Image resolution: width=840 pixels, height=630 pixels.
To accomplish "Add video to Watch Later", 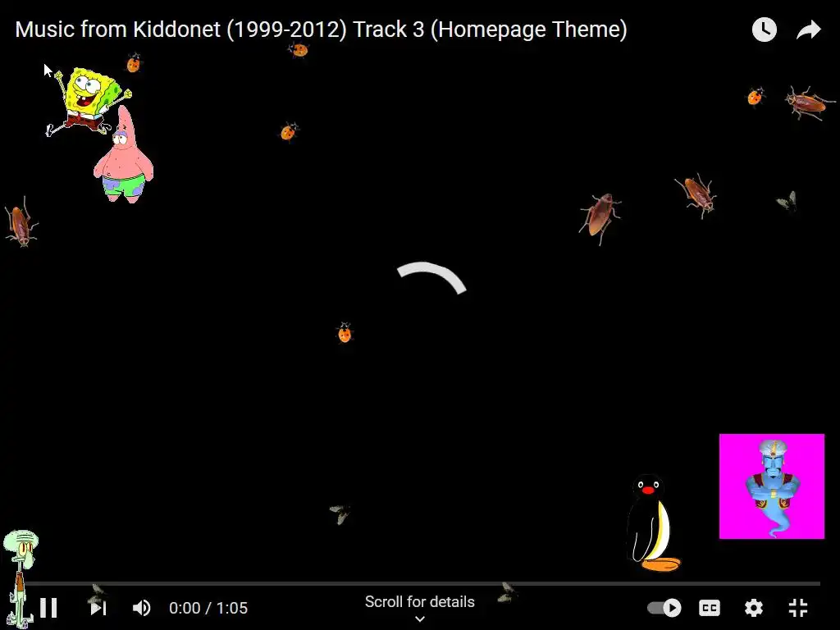I will pyautogui.click(x=765, y=30).
